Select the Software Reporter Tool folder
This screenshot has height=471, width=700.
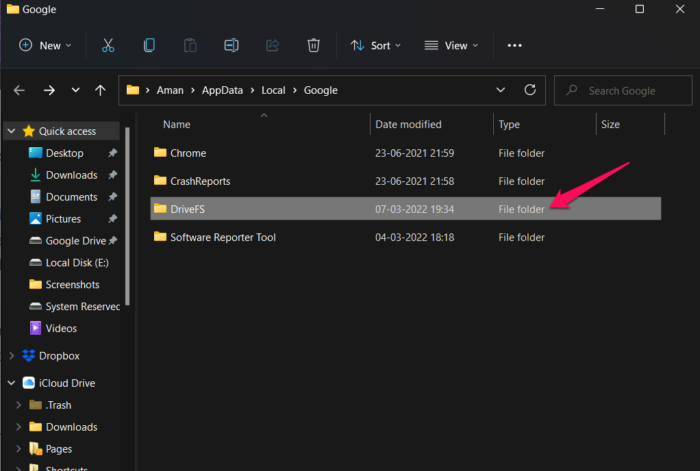(x=222, y=237)
